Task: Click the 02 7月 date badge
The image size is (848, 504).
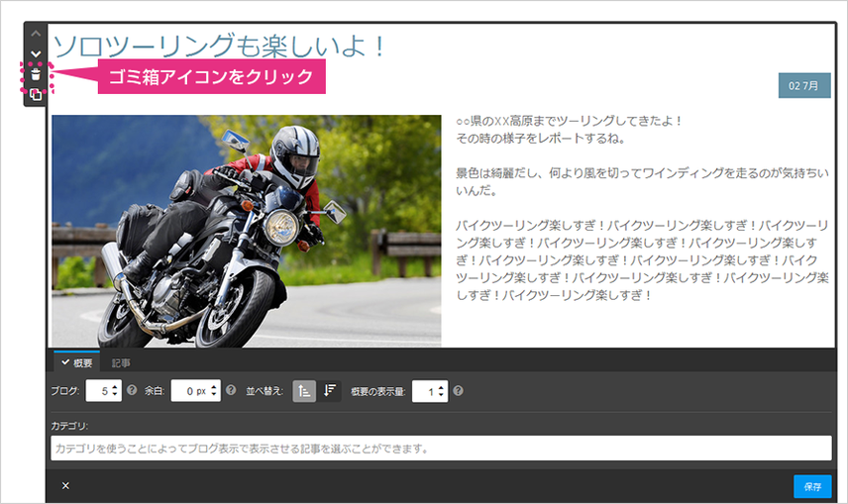Action: click(804, 85)
